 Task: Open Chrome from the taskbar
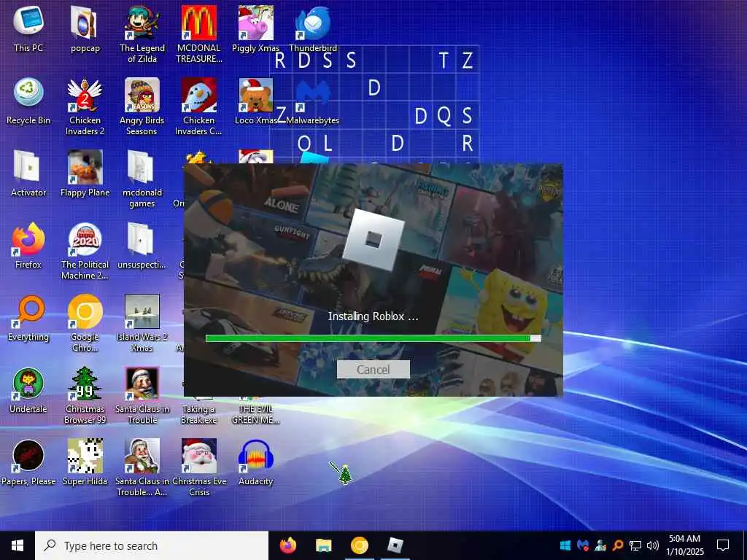[x=359, y=545]
